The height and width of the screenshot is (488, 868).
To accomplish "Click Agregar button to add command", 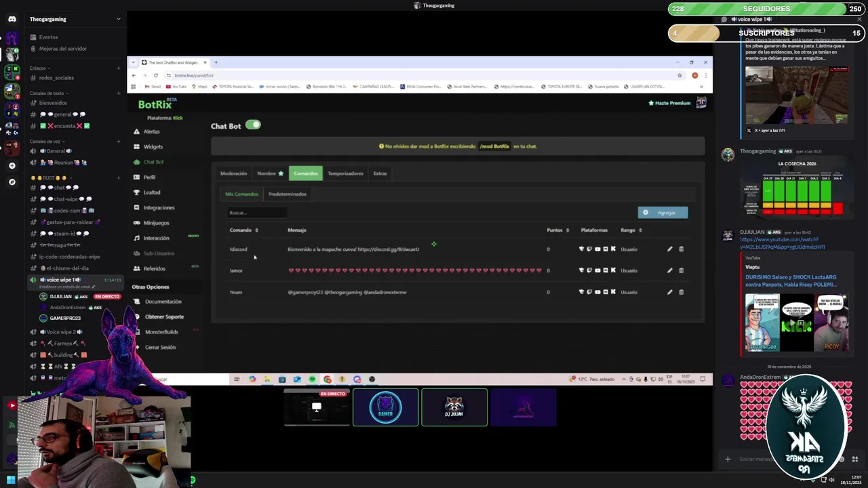I will pyautogui.click(x=663, y=213).
